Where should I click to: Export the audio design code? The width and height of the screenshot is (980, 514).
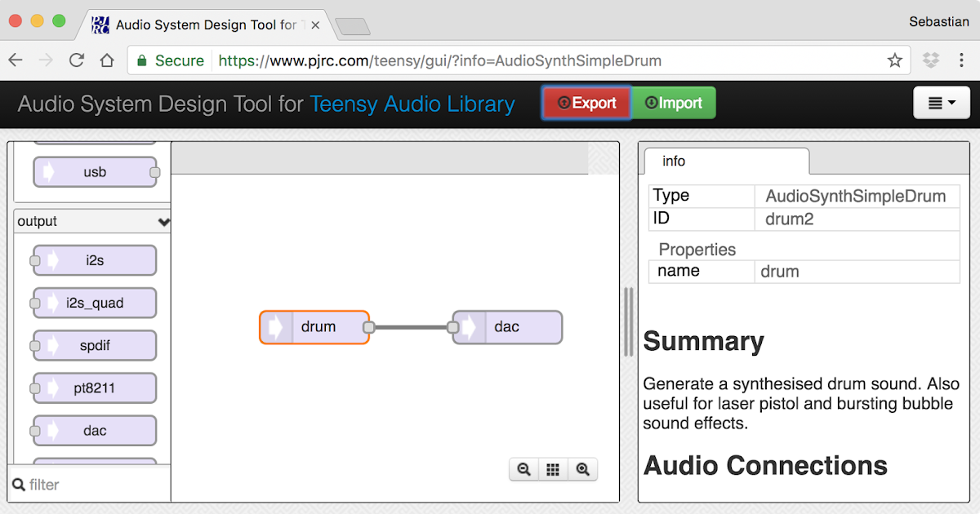click(586, 103)
